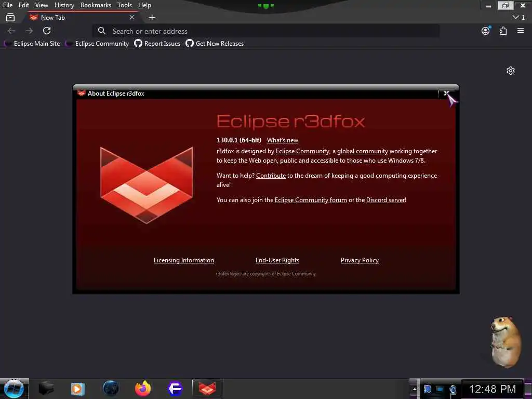
Task: Open the account profile icon
Action: coord(486,31)
